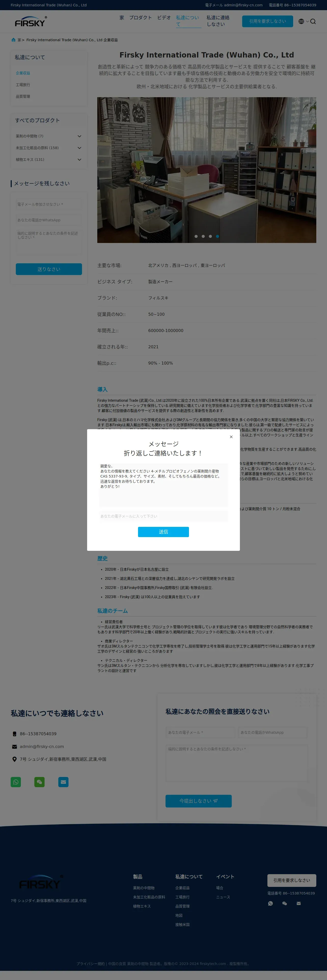The width and height of the screenshot is (327, 980).
Task: Open footer link 接触米国
Action: click(182, 925)
